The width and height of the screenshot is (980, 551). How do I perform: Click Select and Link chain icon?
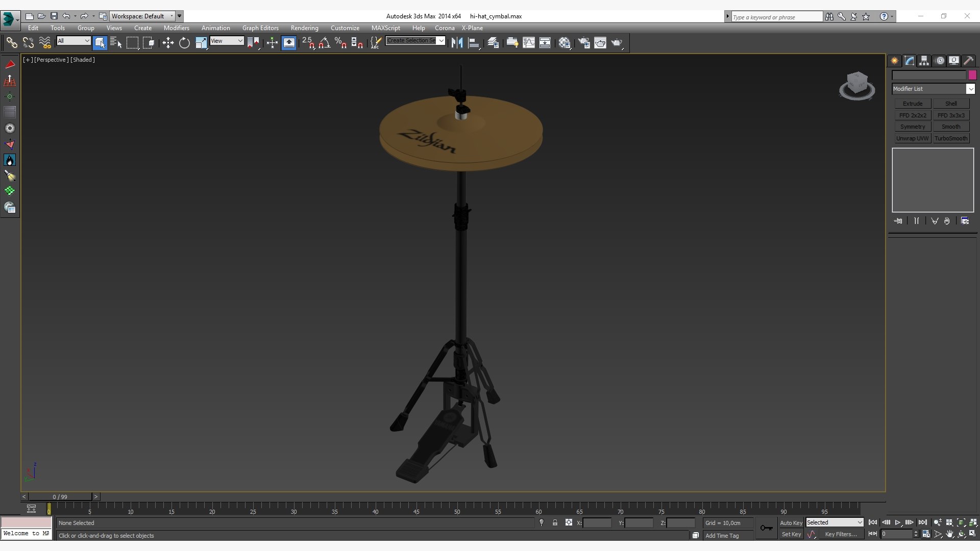pyautogui.click(x=12, y=43)
